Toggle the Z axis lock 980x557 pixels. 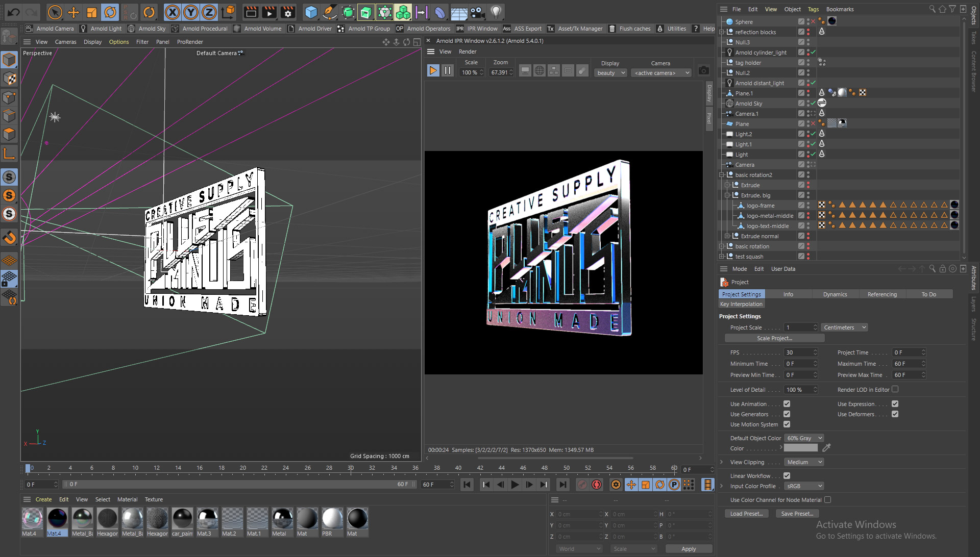pos(209,12)
